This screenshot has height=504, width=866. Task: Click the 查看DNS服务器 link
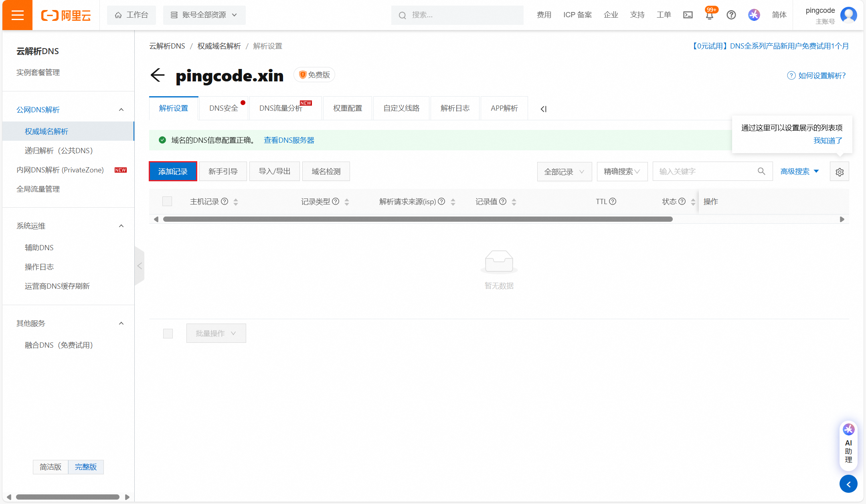(289, 140)
